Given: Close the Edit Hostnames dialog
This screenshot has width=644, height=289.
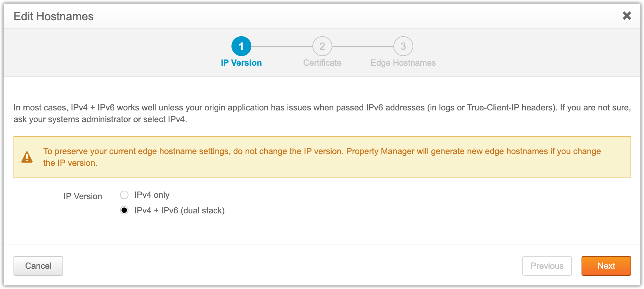Looking at the screenshot, I should tap(627, 16).
